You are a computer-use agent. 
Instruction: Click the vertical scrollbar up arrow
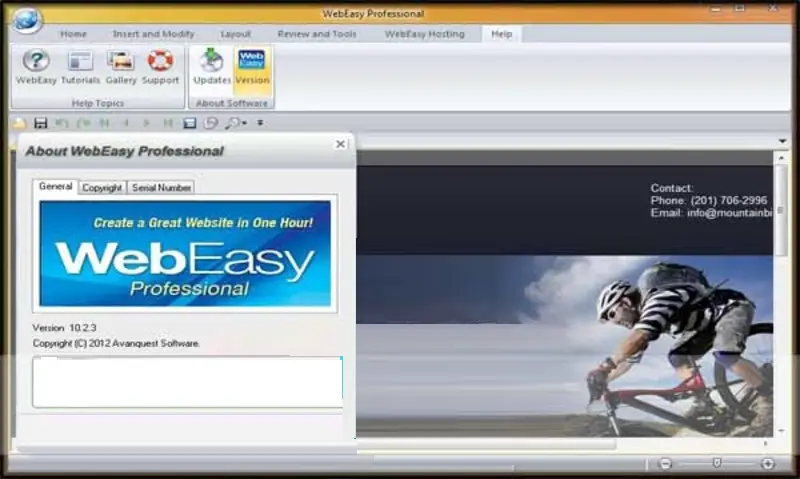coord(782,159)
